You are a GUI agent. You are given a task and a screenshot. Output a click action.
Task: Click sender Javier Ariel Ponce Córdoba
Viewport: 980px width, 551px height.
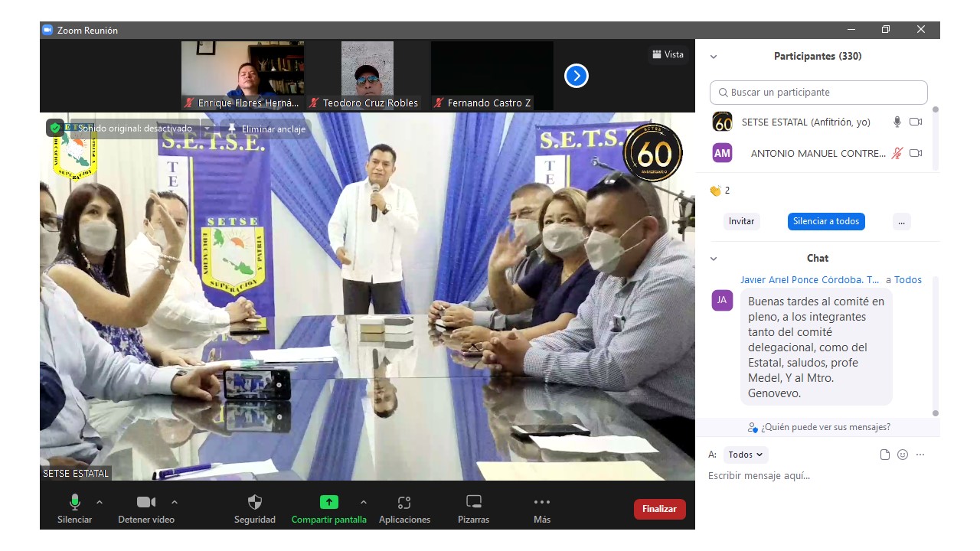point(810,280)
